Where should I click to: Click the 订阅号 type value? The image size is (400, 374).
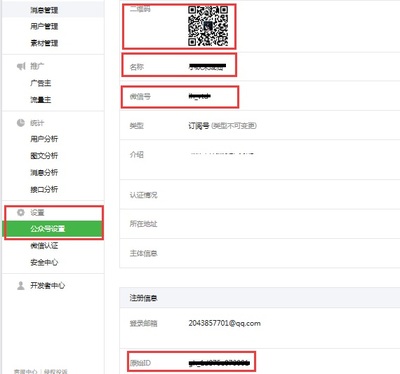(x=199, y=126)
